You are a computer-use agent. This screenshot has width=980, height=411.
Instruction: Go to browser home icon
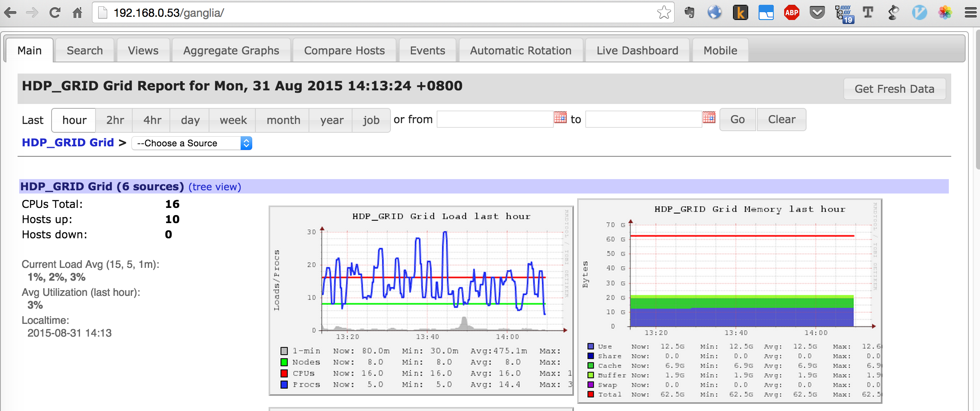pyautogui.click(x=77, y=13)
